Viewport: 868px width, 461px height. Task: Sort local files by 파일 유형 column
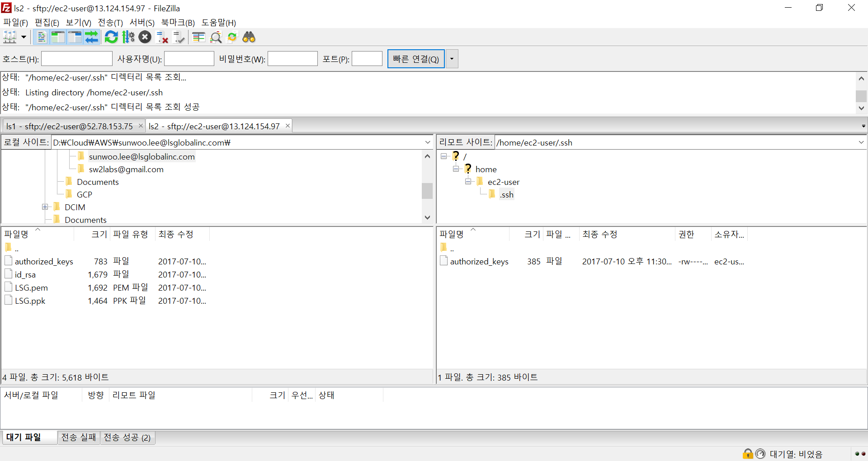pyautogui.click(x=131, y=234)
